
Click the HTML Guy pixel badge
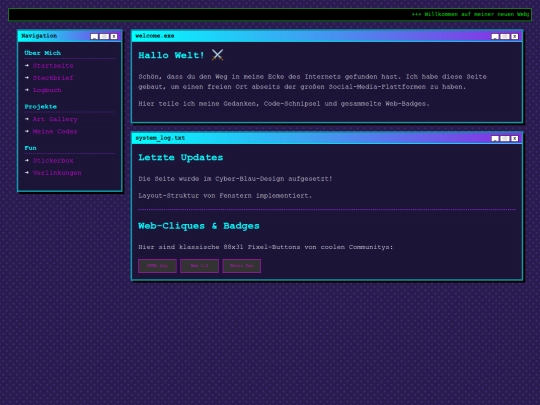tap(157, 266)
